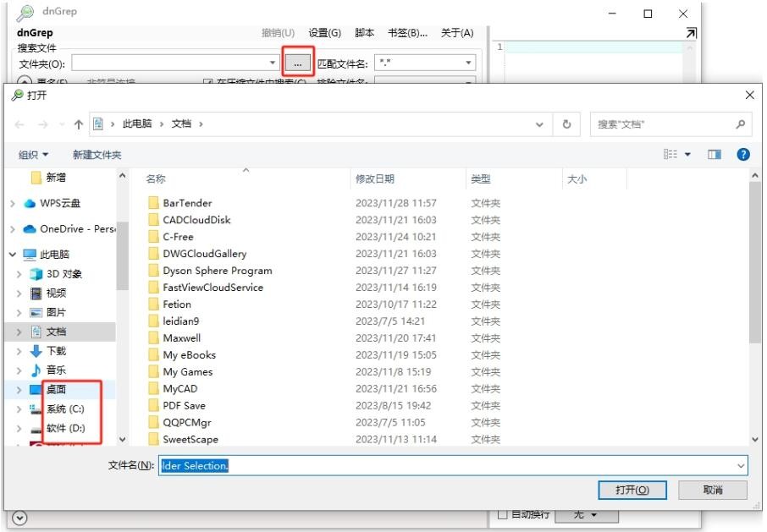Sort files by the 名称 column header
The image size is (767, 532).
point(156,178)
